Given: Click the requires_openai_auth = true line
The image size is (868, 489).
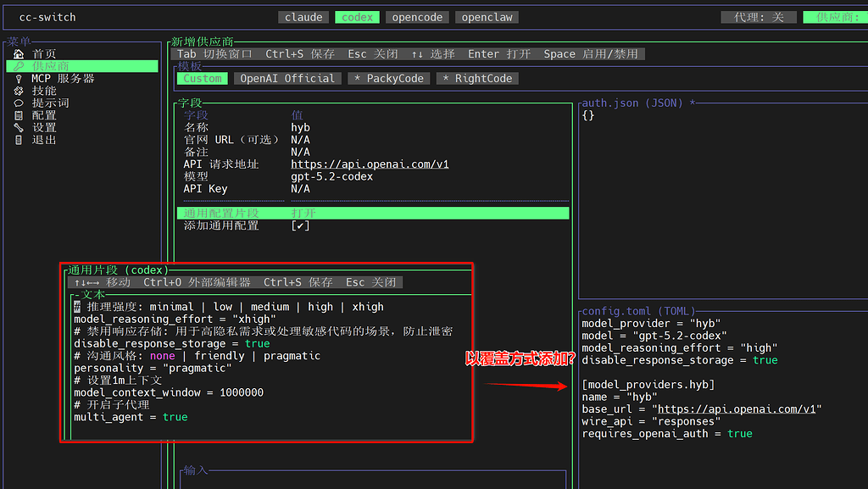Looking at the screenshot, I should point(667,434).
